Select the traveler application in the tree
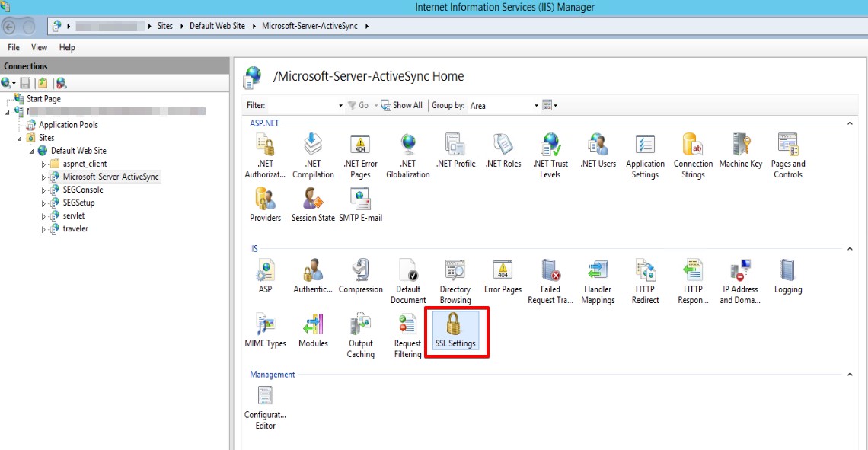 (x=75, y=228)
